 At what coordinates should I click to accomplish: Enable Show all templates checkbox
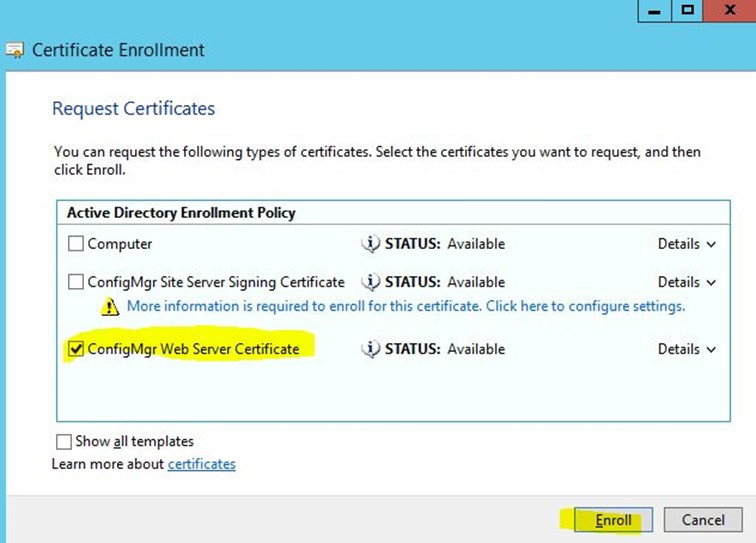point(64,442)
